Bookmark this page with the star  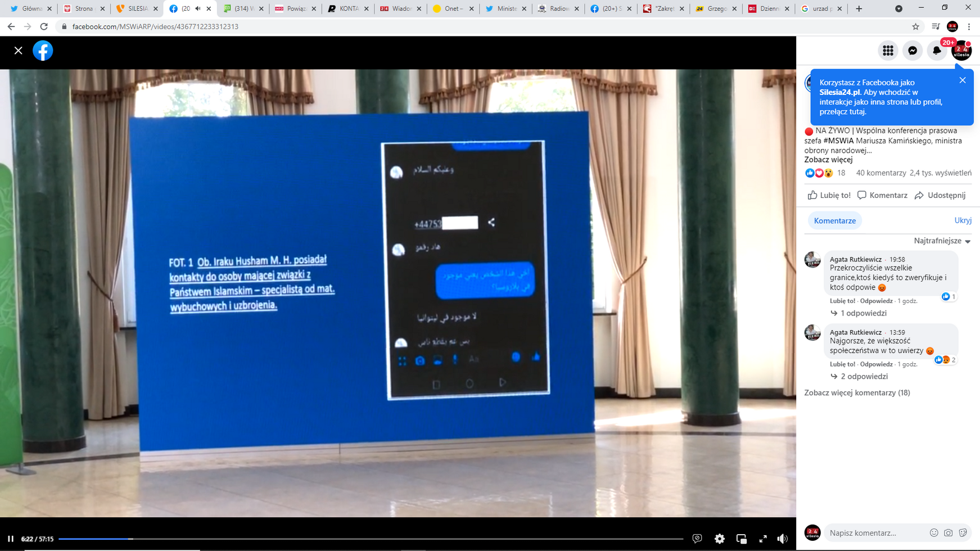click(915, 26)
